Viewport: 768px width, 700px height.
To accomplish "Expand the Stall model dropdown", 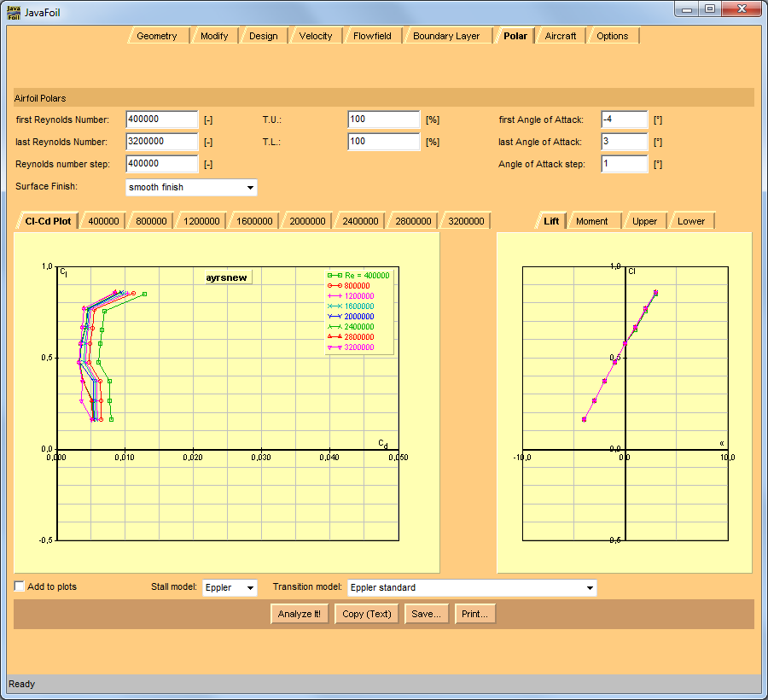I will (x=229, y=587).
